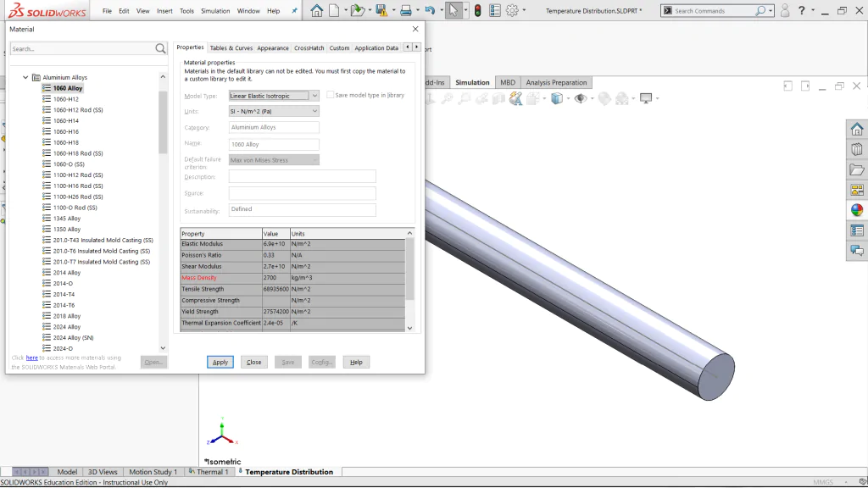Image resolution: width=868 pixels, height=488 pixels.
Task: Switch to the Tables & Curves tab
Action: [231, 48]
